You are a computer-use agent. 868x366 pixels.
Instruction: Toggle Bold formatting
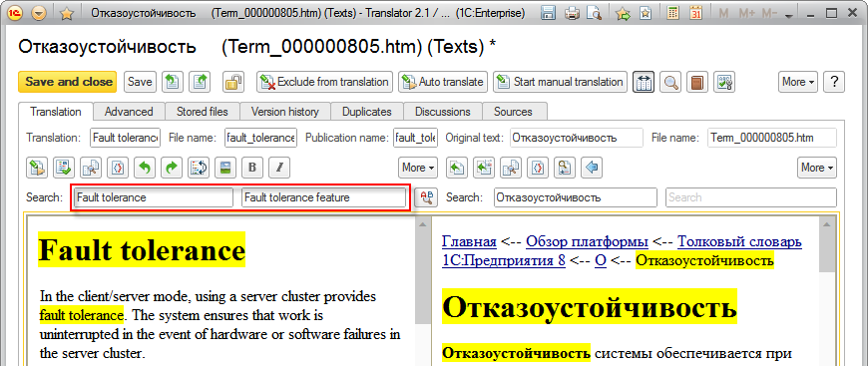point(252,168)
